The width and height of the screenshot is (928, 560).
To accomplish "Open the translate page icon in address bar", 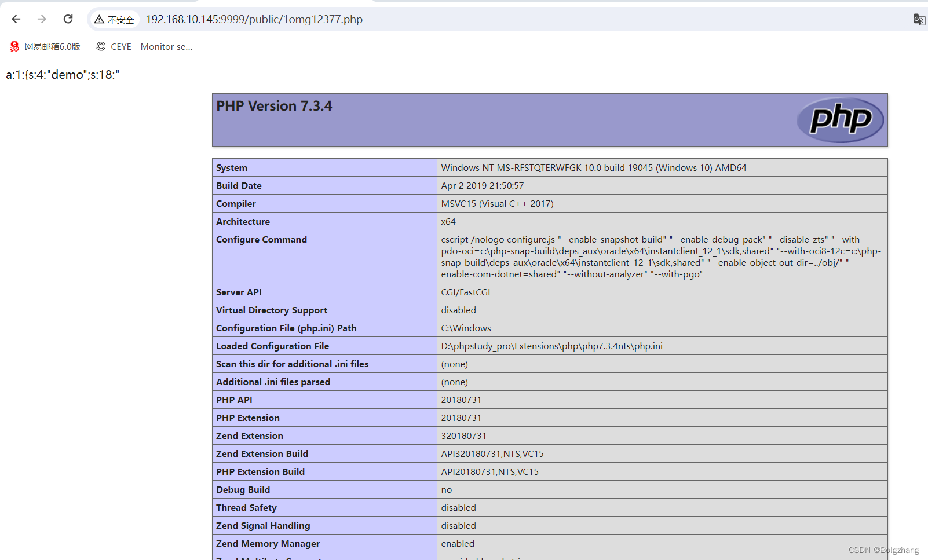I will click(x=919, y=20).
